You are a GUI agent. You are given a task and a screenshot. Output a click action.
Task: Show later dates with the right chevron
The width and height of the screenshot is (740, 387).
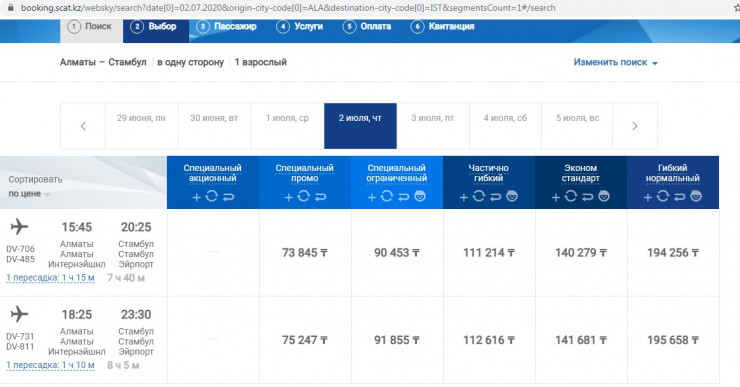635,126
